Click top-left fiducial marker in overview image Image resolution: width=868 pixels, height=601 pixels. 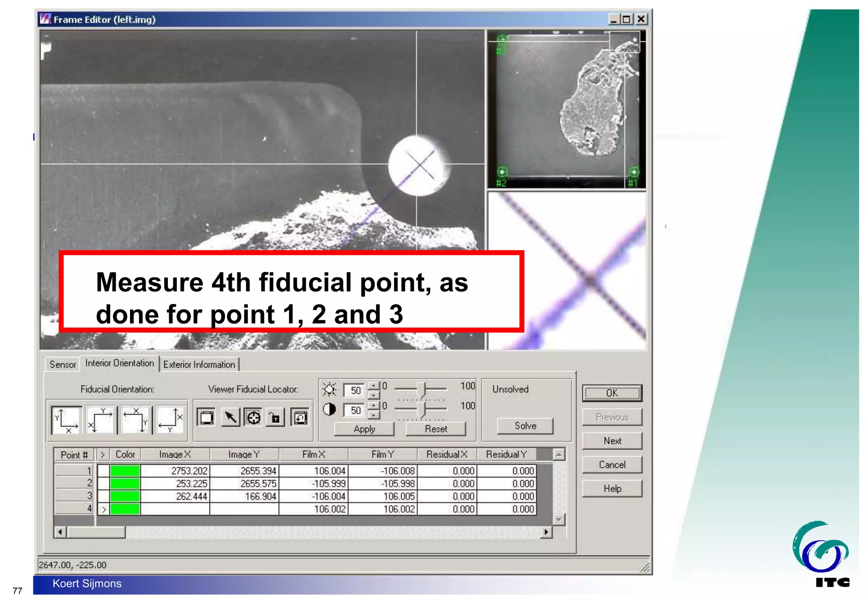pos(502,40)
